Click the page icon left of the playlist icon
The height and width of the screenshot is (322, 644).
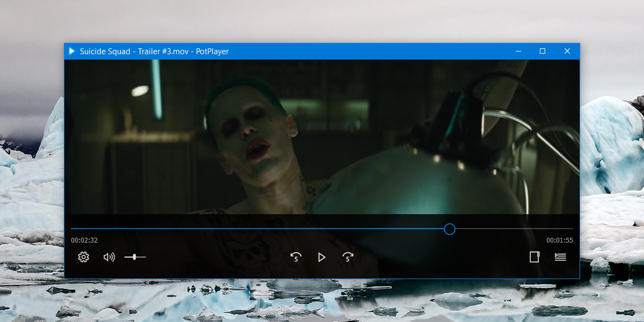[x=534, y=257]
